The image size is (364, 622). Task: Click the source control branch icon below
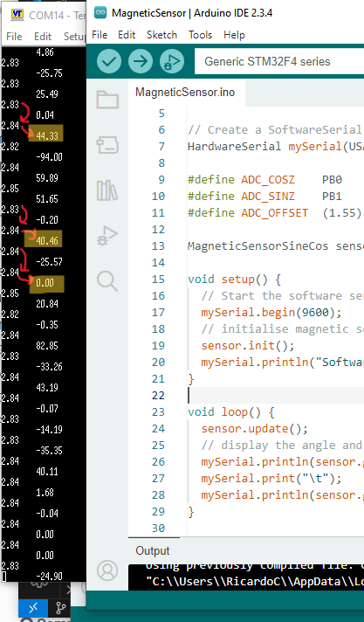pos(61,608)
